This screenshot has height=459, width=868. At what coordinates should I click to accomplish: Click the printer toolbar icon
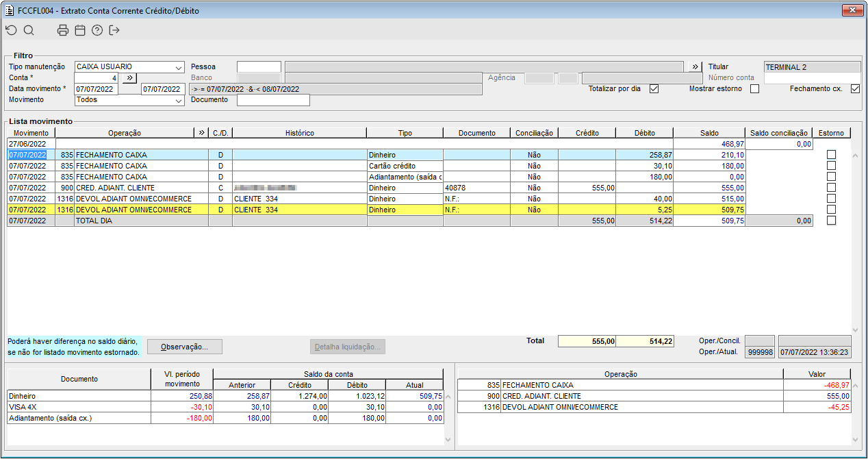coord(63,30)
